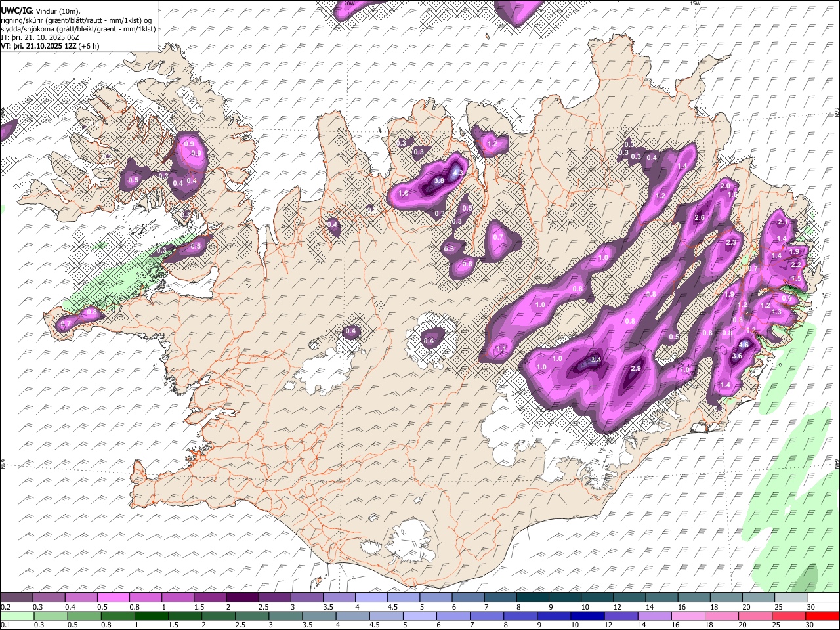Select the rain legend swatch between 0.5 and 0.8
The height and width of the screenshot is (630, 840).
pos(84,616)
